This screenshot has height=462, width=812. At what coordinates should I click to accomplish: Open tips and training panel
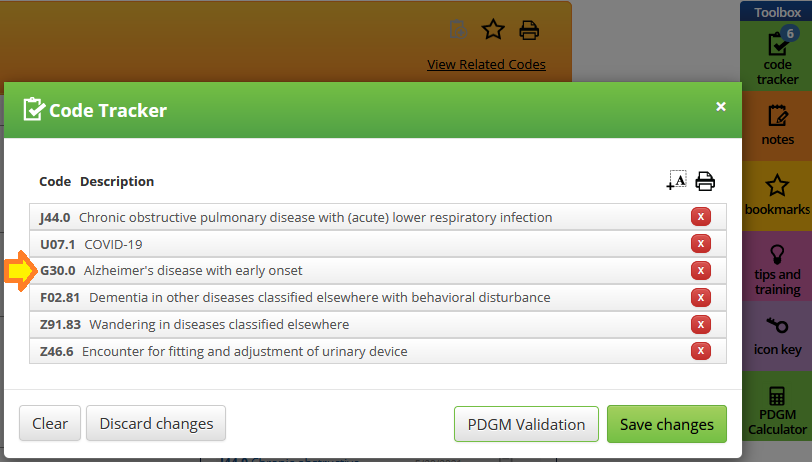pos(777,266)
